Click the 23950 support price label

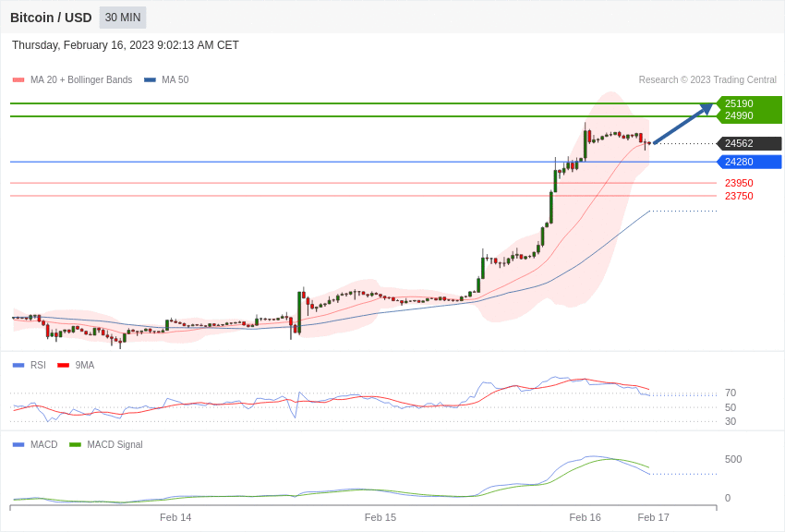[x=739, y=183]
